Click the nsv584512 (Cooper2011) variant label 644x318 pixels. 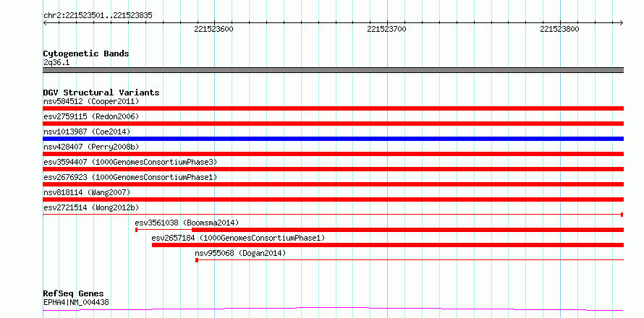[x=91, y=101]
